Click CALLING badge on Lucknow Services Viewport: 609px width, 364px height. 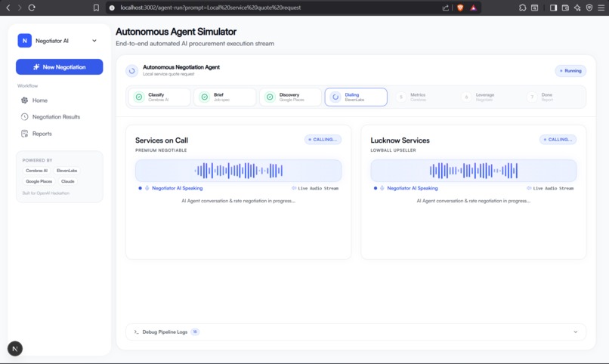click(x=558, y=139)
